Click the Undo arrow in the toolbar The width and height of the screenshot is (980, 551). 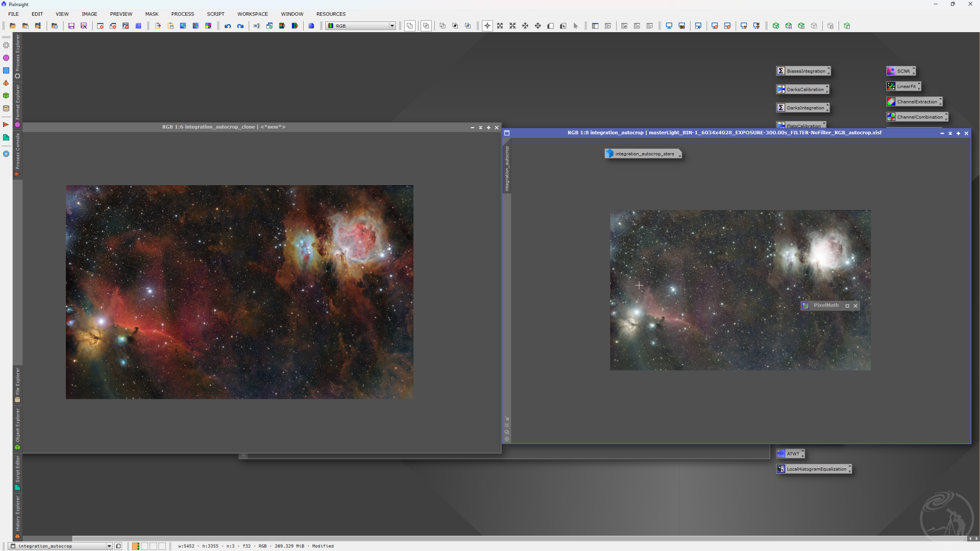[228, 26]
